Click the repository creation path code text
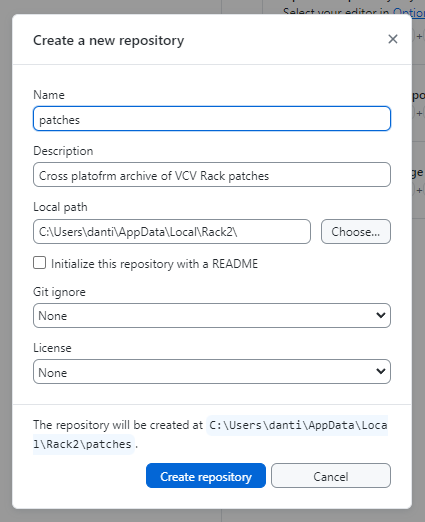 point(210,435)
